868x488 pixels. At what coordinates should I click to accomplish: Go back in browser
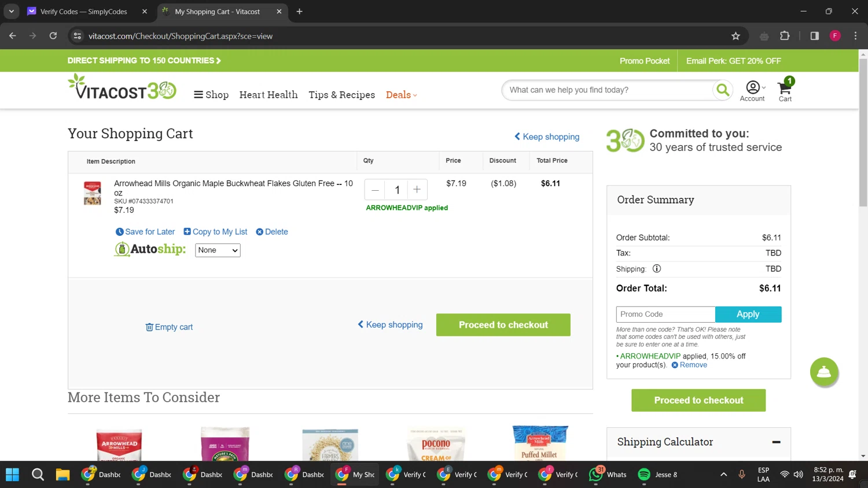13,36
